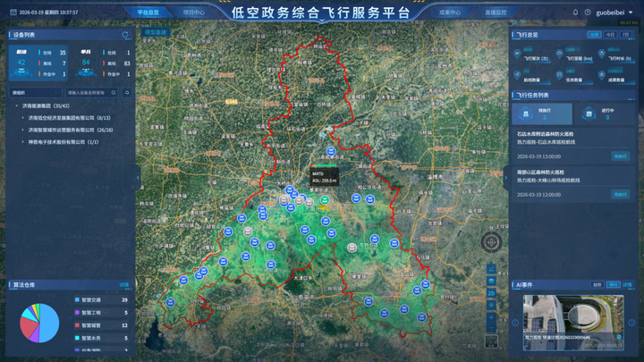Zoom in the map with plus button

[x=491, y=317]
